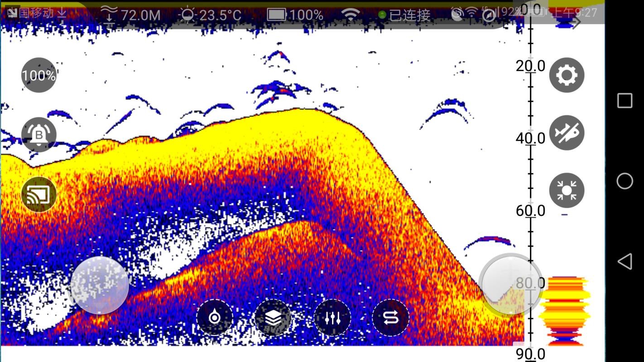Tap the 100% sensitivity circle

point(39,75)
